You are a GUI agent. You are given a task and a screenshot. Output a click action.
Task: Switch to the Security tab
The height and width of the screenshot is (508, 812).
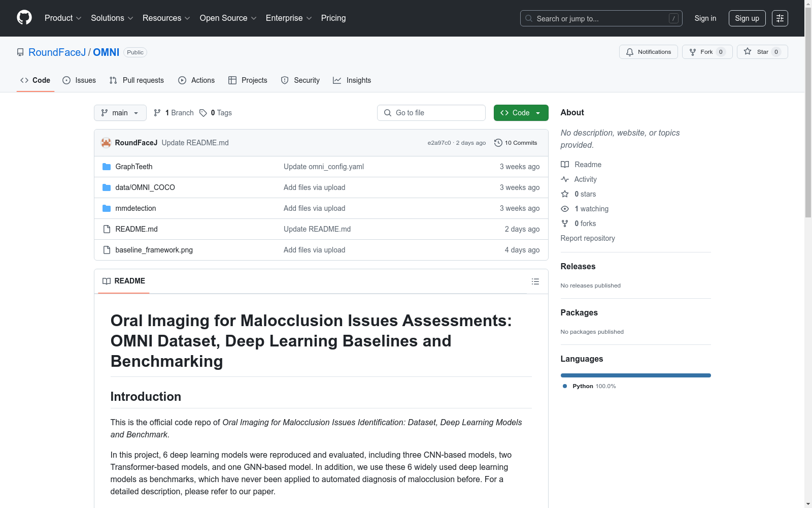(300, 80)
